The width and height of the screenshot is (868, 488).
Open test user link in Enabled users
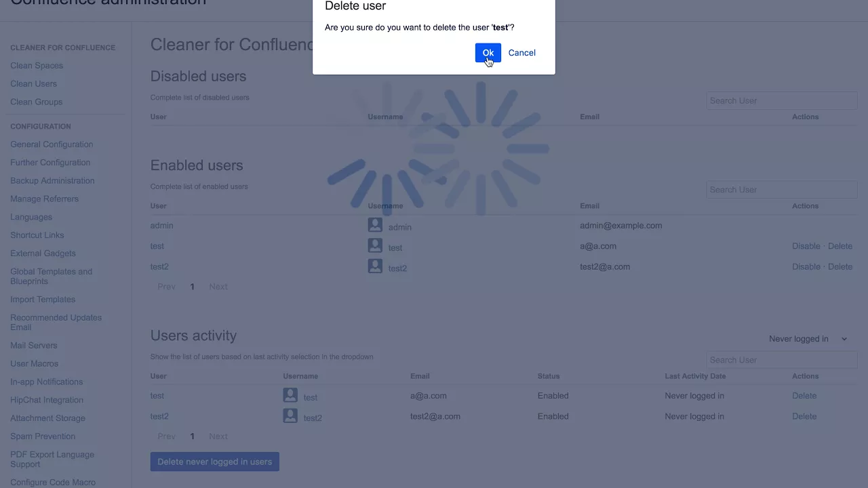157,246
